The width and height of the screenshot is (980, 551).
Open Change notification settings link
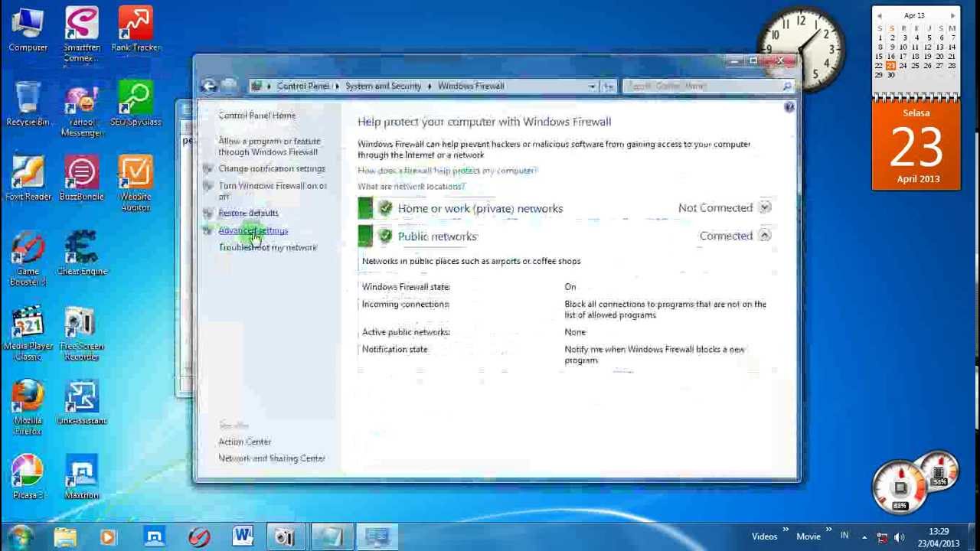click(272, 168)
